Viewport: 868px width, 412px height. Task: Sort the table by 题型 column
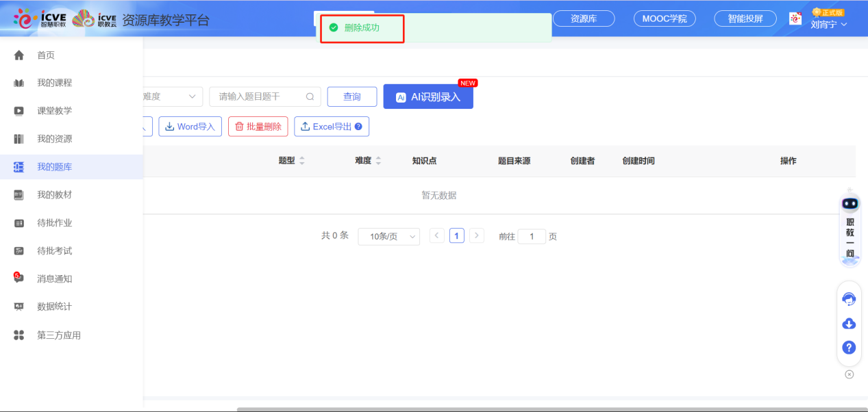pyautogui.click(x=302, y=161)
